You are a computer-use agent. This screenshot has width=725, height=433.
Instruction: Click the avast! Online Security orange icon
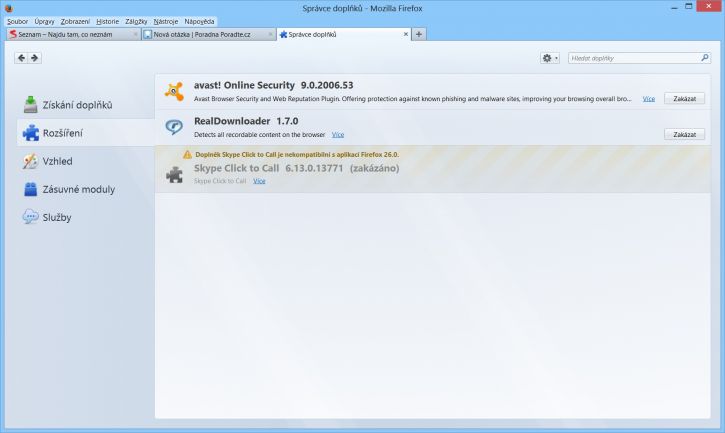point(174,92)
